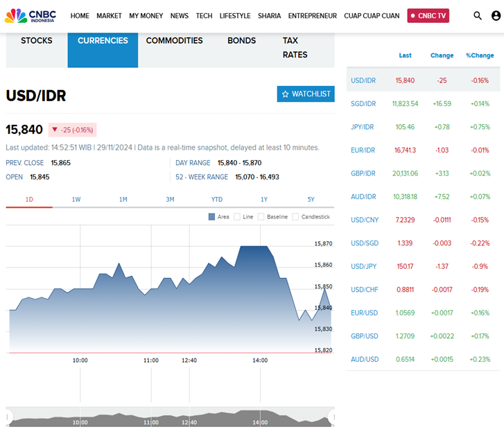Open the user account profile icon
The image size is (504, 436).
point(496,15)
